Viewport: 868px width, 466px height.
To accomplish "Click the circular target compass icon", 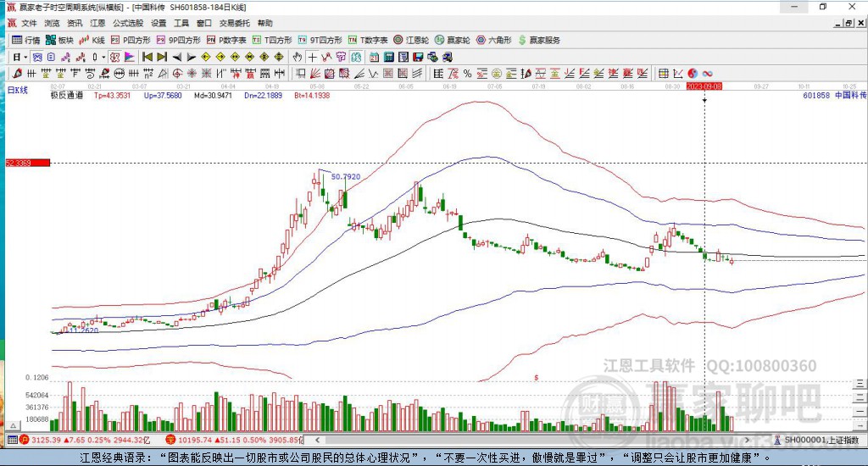I will coord(177,74).
